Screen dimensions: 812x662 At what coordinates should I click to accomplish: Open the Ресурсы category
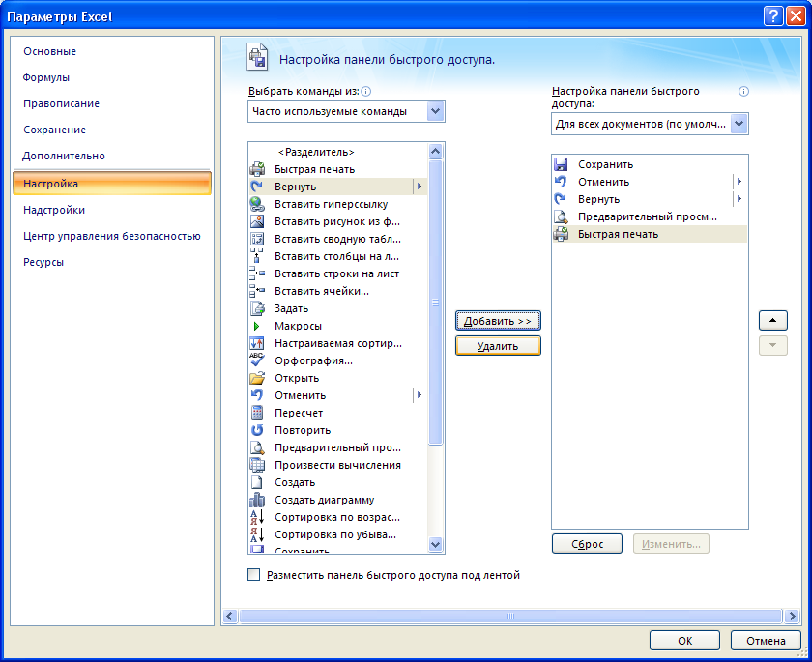43,262
